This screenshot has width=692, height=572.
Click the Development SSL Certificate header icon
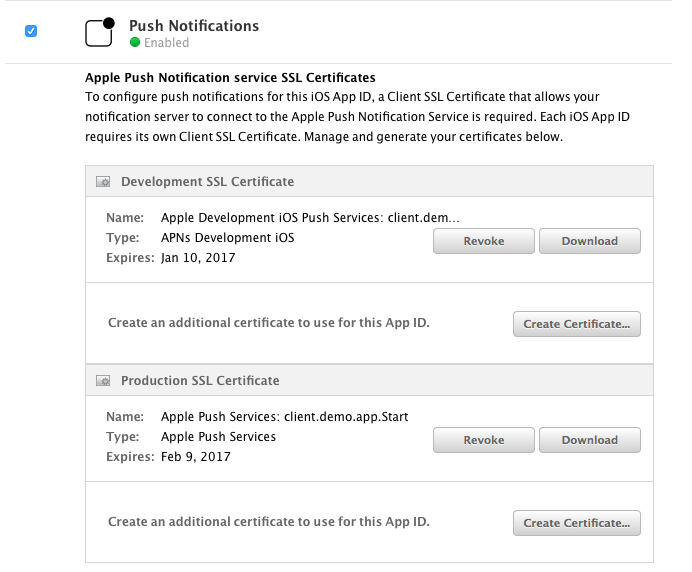[x=102, y=182]
